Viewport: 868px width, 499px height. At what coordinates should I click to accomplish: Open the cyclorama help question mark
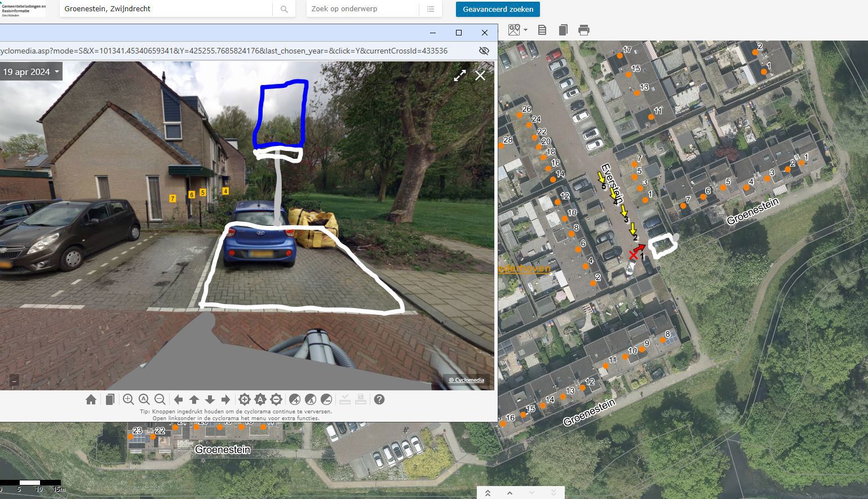coord(379,399)
